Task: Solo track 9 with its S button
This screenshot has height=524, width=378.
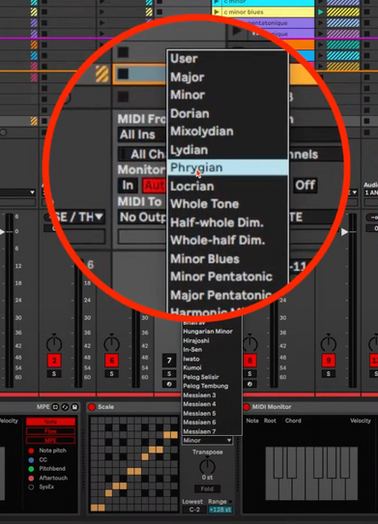Action: pos(329,374)
